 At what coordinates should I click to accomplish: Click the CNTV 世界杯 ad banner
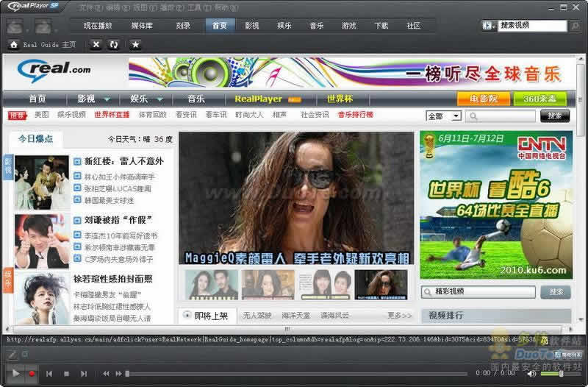(496, 205)
